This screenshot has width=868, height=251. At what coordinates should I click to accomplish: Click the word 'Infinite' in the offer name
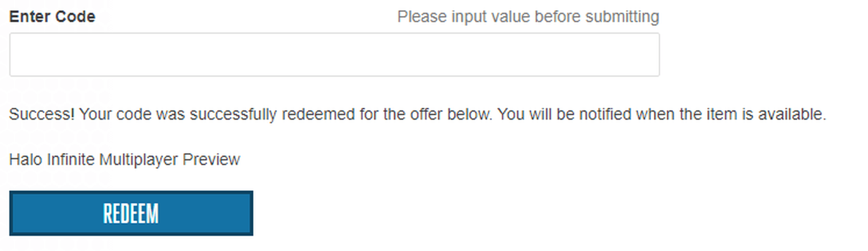point(71,159)
